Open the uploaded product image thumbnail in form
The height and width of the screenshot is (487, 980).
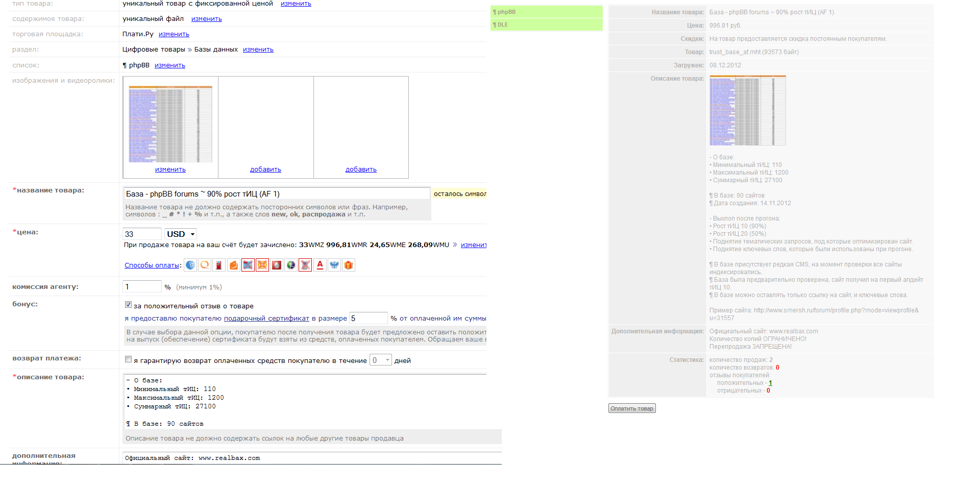170,124
